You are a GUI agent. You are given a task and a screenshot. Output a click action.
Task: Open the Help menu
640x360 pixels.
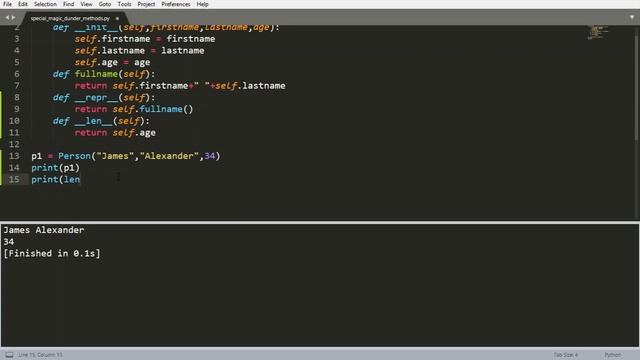(x=202, y=4)
